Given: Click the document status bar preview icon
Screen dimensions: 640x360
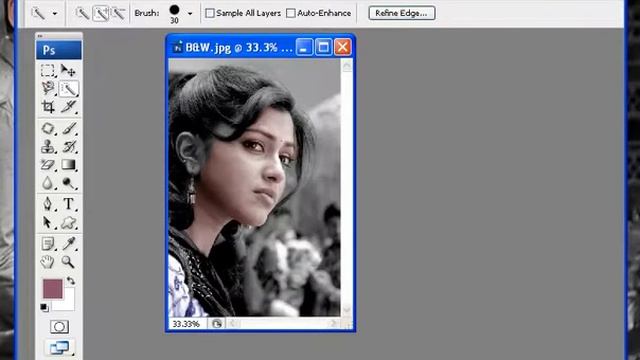Looking at the screenshot, I should click(217, 324).
